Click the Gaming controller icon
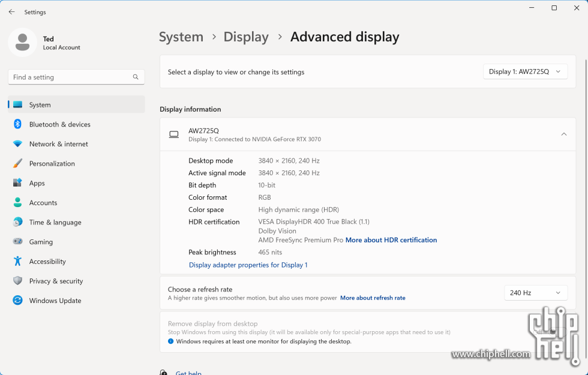Image resolution: width=588 pixels, height=375 pixels. (x=17, y=241)
